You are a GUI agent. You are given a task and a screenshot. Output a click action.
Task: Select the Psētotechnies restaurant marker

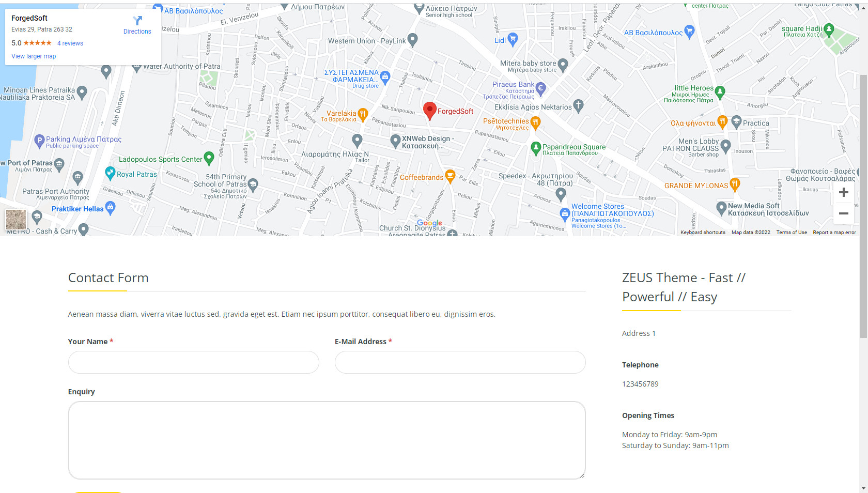coord(535,122)
